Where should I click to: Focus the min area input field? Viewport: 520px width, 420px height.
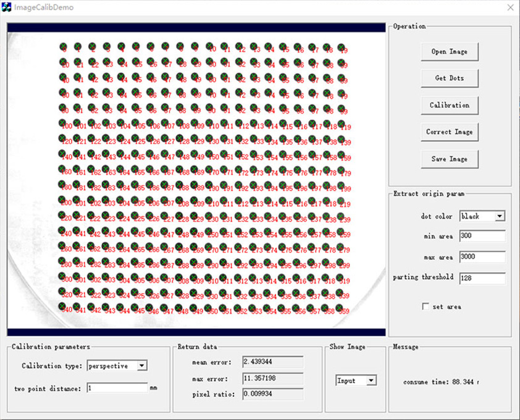click(482, 236)
